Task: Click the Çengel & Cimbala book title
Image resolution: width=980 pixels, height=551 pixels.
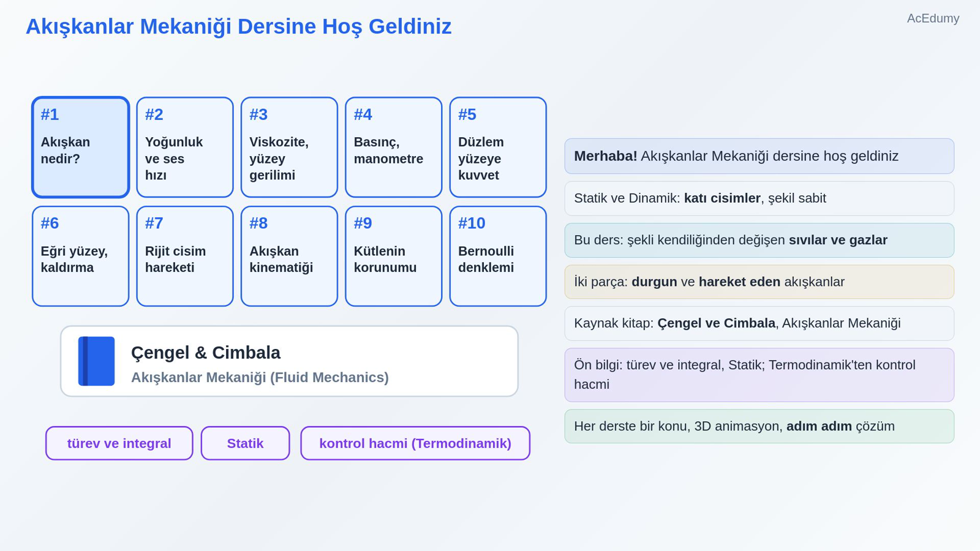Action: point(206,353)
